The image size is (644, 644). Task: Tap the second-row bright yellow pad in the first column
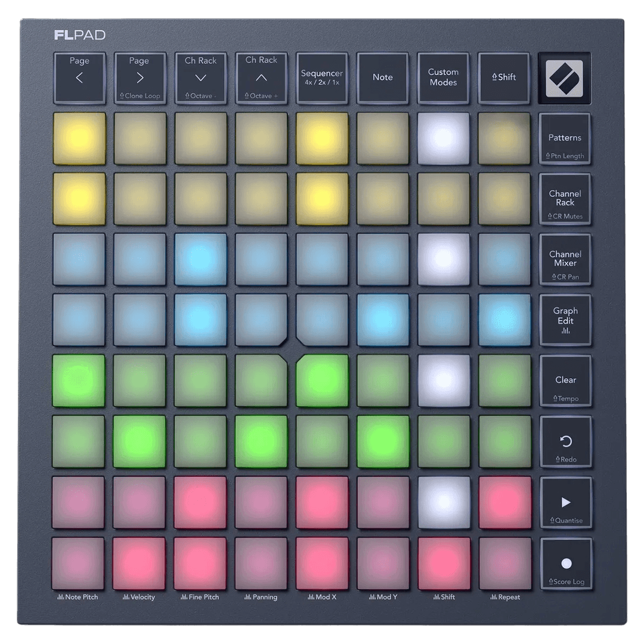pyautogui.click(x=79, y=199)
